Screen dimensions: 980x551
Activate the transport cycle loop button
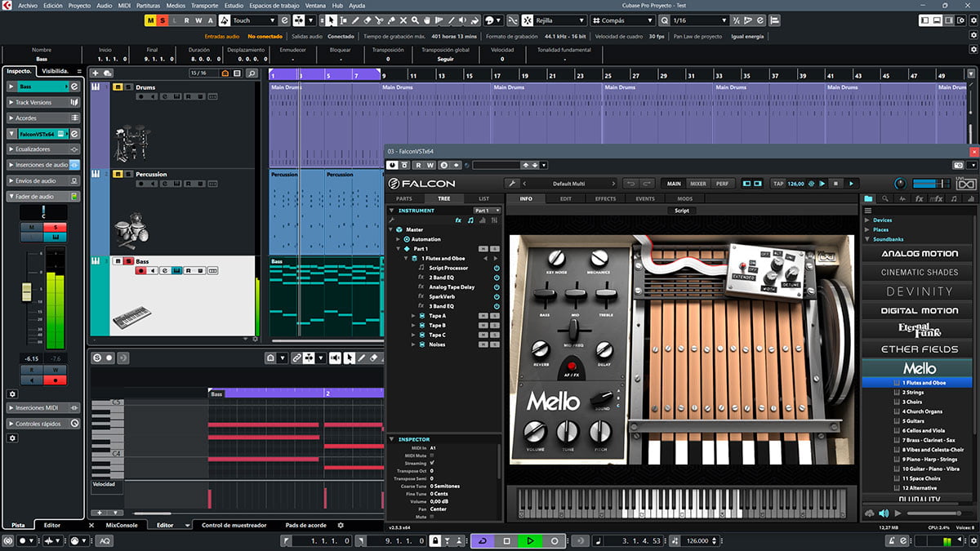(x=482, y=541)
